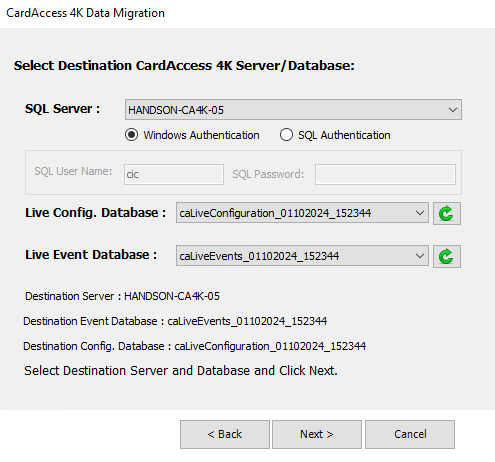Open the SQL Server dropdown
The image size is (495, 462).
[293, 110]
